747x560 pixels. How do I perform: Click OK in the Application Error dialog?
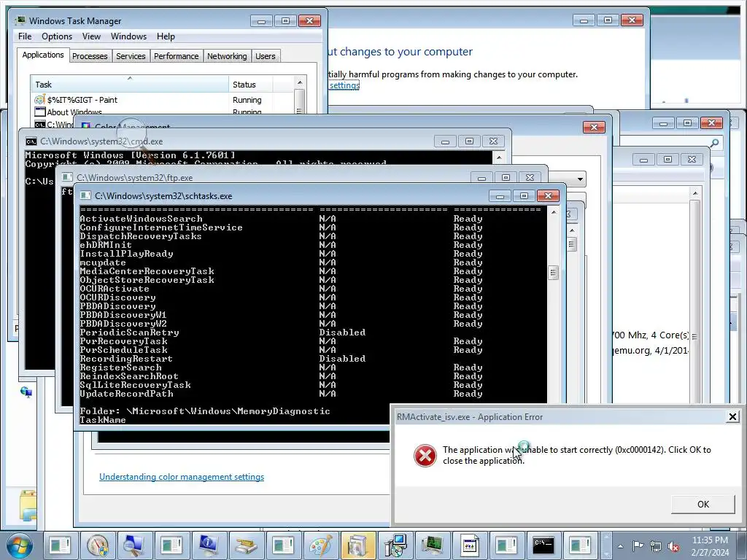tap(703, 505)
